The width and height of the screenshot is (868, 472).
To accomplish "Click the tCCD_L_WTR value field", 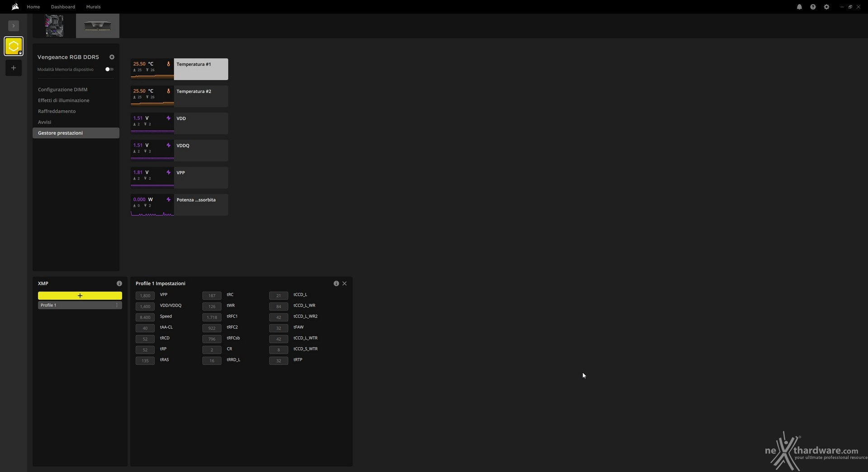I will 278,339.
